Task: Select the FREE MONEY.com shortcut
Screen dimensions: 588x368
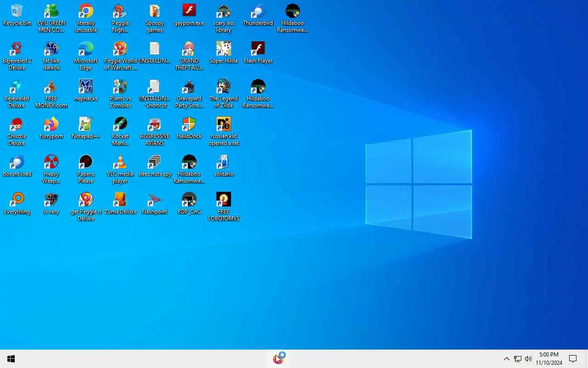Action: [x=51, y=94]
